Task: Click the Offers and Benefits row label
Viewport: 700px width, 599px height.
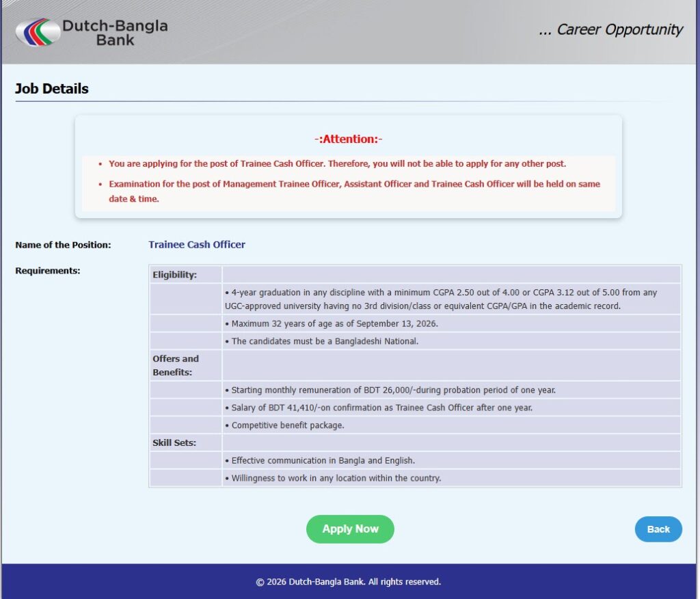Action: click(176, 365)
